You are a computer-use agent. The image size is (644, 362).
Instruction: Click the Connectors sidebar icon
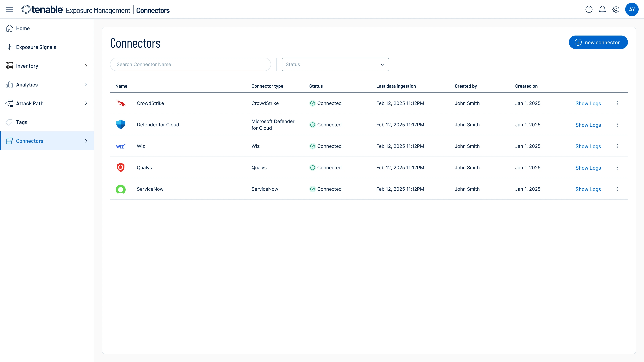pos(9,141)
